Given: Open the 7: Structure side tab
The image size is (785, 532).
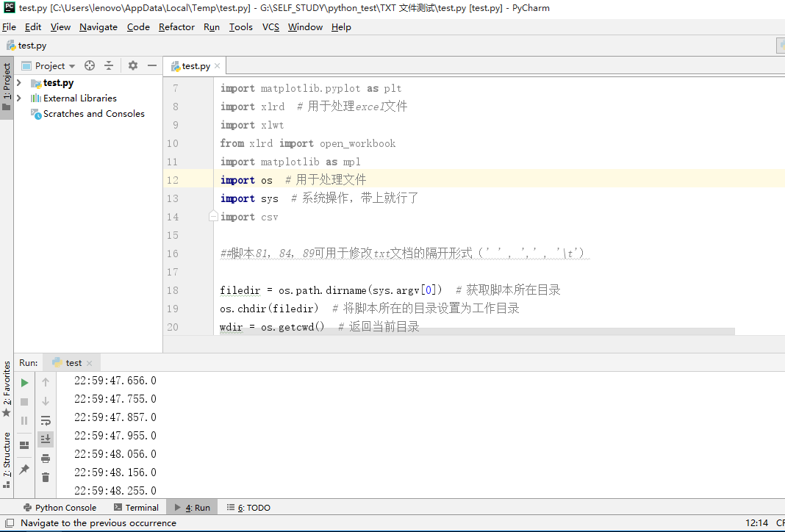Looking at the screenshot, I should click(x=7, y=459).
